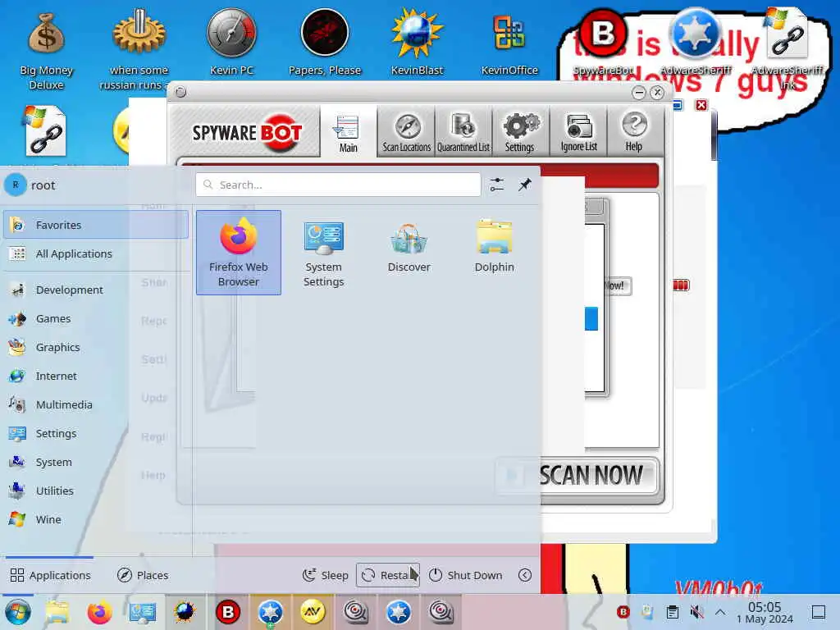Switch to the Places tab
The width and height of the screenshot is (840, 630).
143,575
